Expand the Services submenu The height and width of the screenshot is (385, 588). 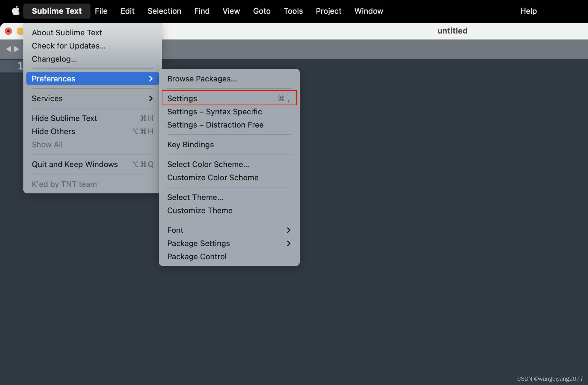[93, 98]
